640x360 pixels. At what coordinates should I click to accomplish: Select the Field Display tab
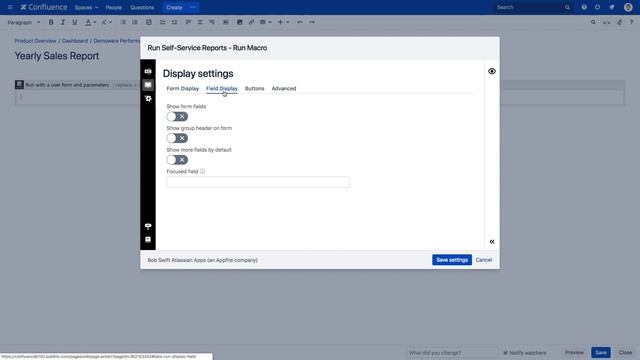click(222, 89)
